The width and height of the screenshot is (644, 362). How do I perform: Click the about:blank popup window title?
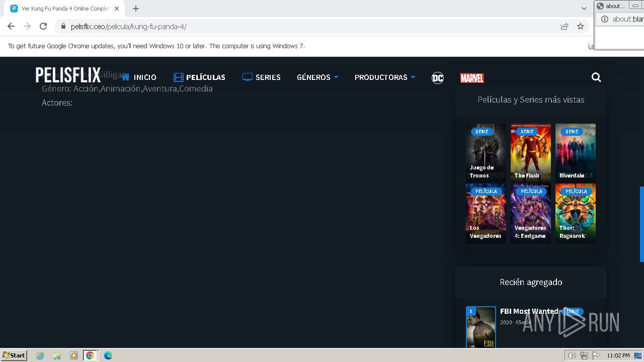pos(615,6)
